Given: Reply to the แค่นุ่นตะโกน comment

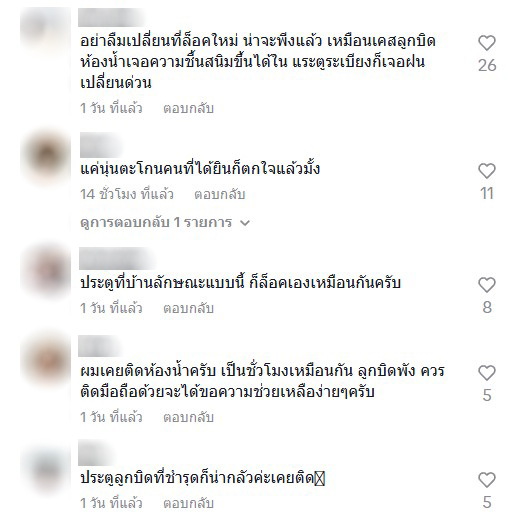Looking at the screenshot, I should click(220, 194).
